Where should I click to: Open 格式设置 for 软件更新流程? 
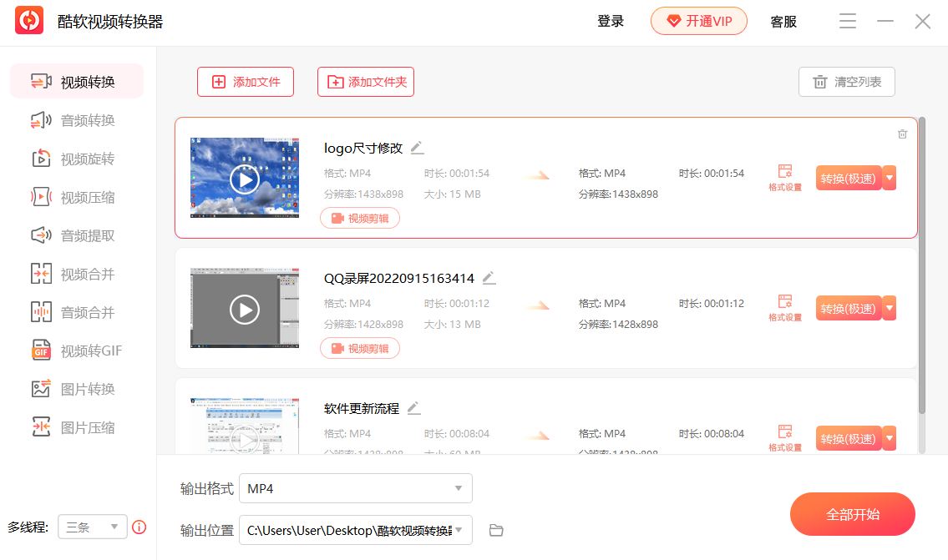click(785, 439)
